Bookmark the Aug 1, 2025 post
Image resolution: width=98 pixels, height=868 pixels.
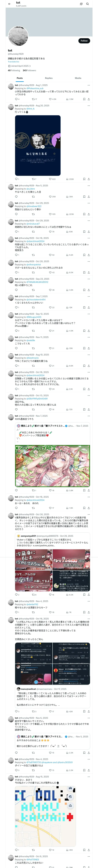point(84,99)
